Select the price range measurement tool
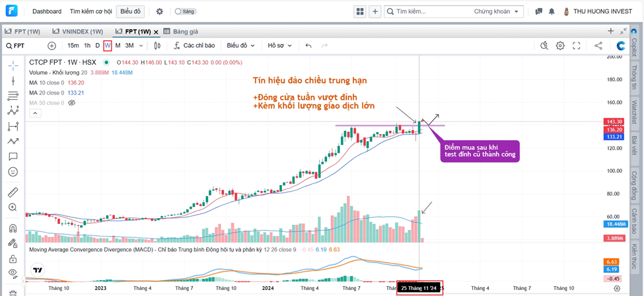 (13, 126)
